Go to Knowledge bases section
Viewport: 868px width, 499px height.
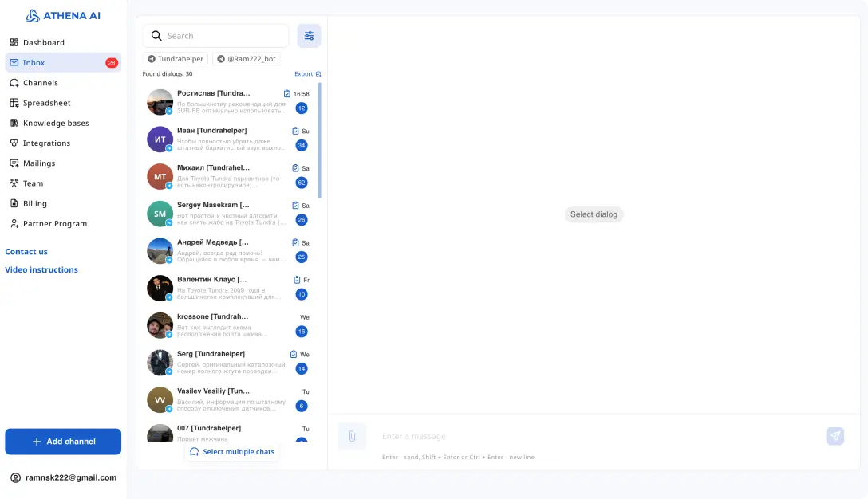(x=56, y=123)
